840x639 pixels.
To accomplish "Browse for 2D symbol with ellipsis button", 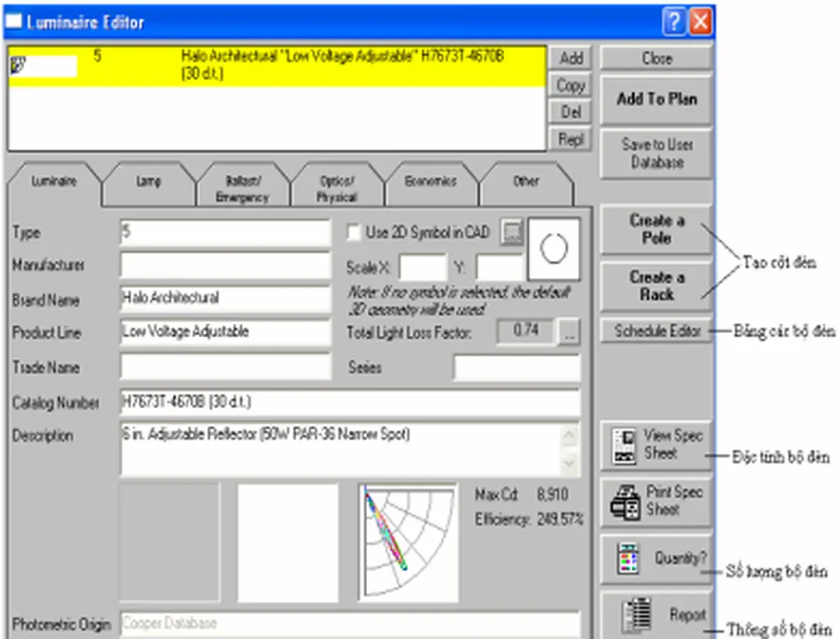I will tap(511, 232).
